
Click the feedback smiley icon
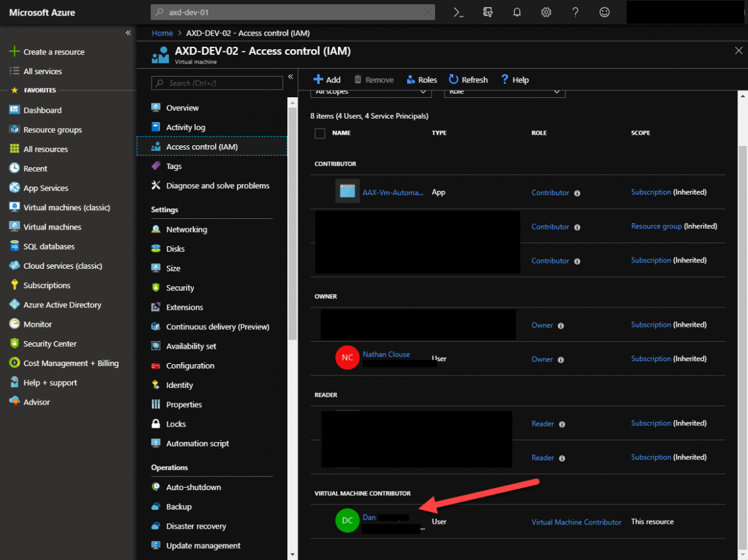pos(604,12)
